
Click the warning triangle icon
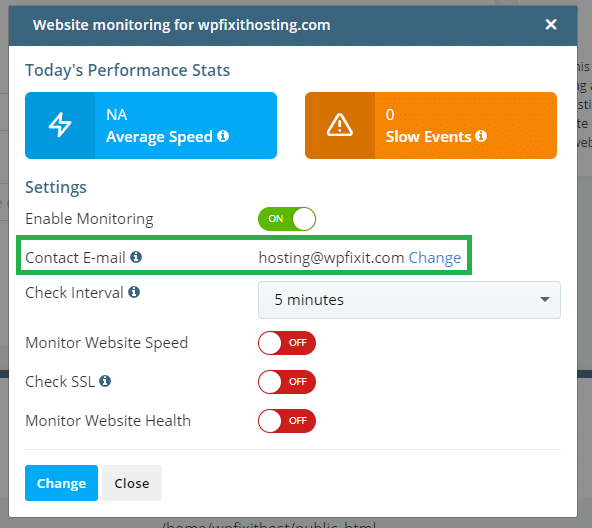pos(339,125)
